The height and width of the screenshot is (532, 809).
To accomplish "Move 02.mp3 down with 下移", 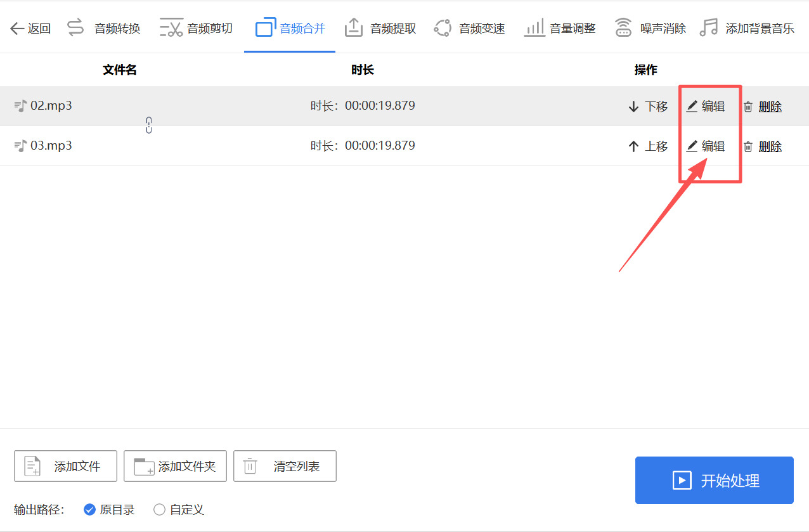I will [x=648, y=106].
